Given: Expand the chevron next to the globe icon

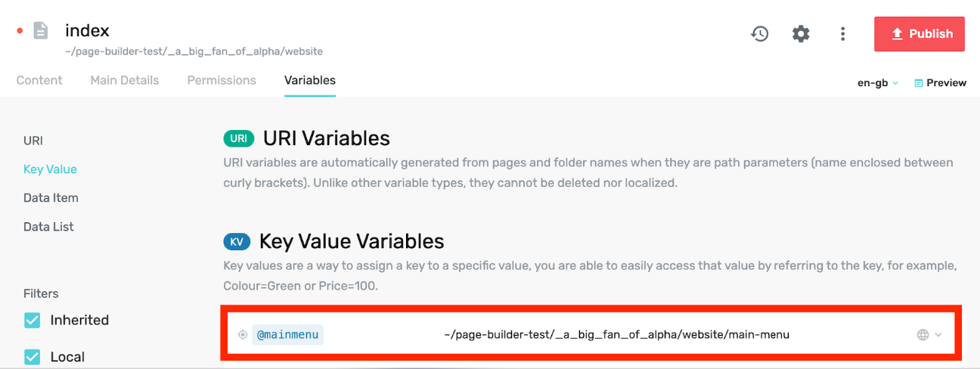Looking at the screenshot, I should click(938, 335).
